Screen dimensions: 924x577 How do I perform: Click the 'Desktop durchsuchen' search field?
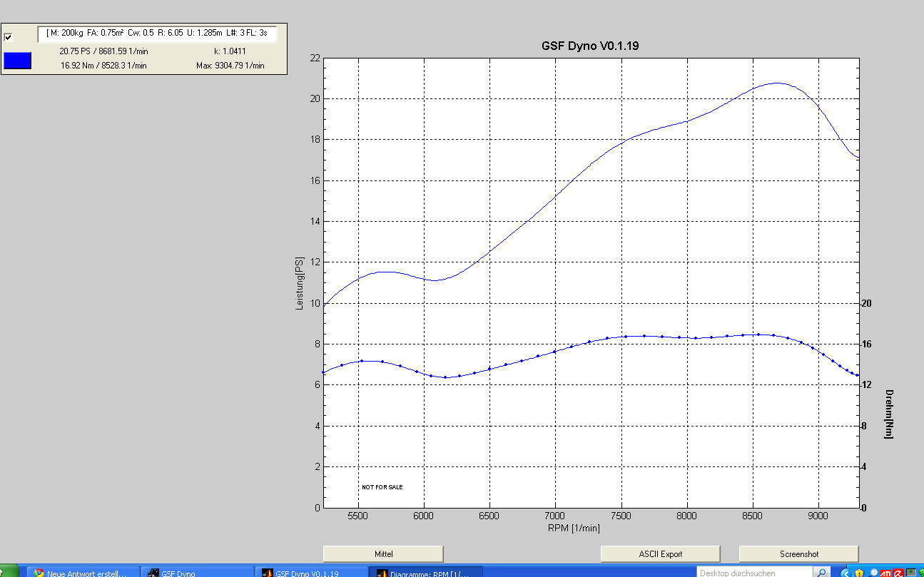tap(753, 573)
